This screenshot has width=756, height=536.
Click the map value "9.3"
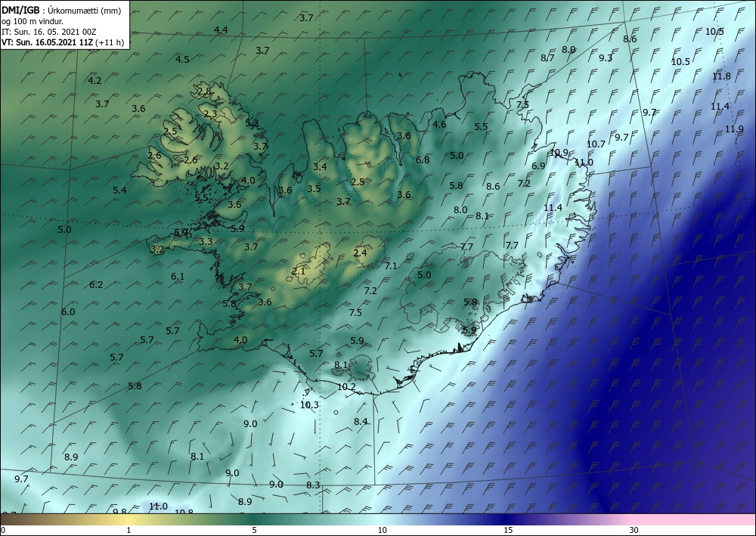pos(606,58)
